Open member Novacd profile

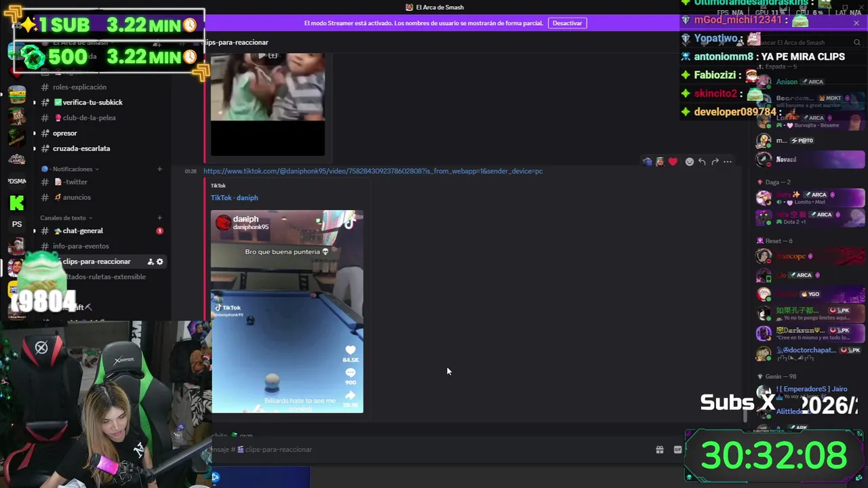810,159
